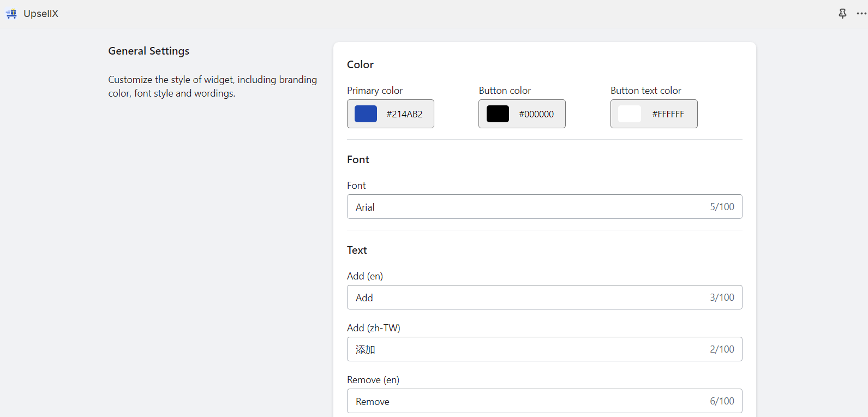Focus the Add (zh-TW) text field
The width and height of the screenshot is (868, 417).
pyautogui.click(x=544, y=349)
